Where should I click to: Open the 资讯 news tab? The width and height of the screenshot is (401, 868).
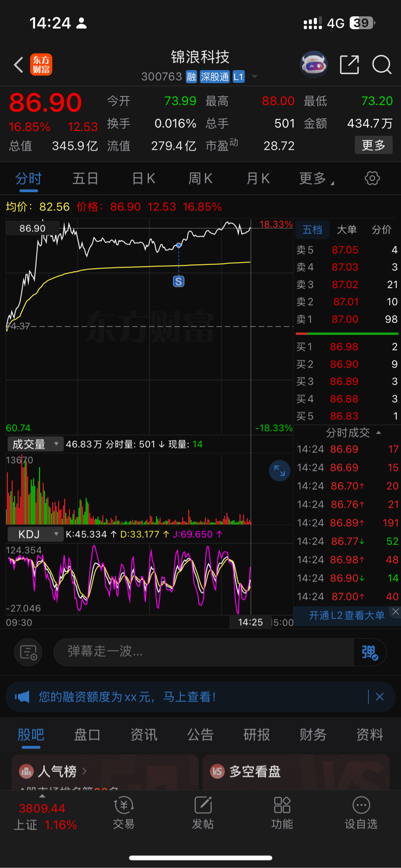coord(144,735)
